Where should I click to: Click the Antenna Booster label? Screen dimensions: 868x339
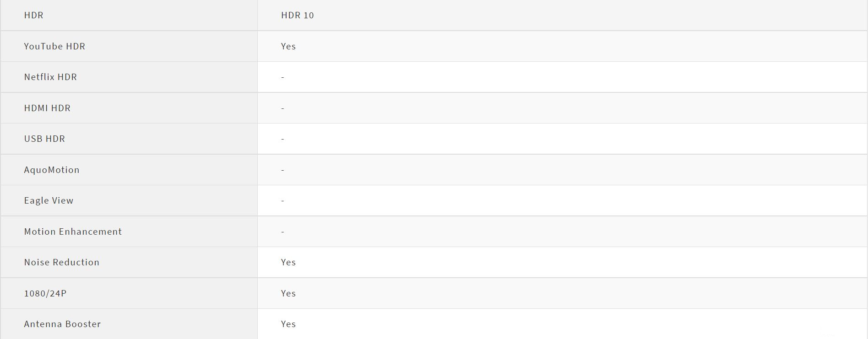click(62, 324)
